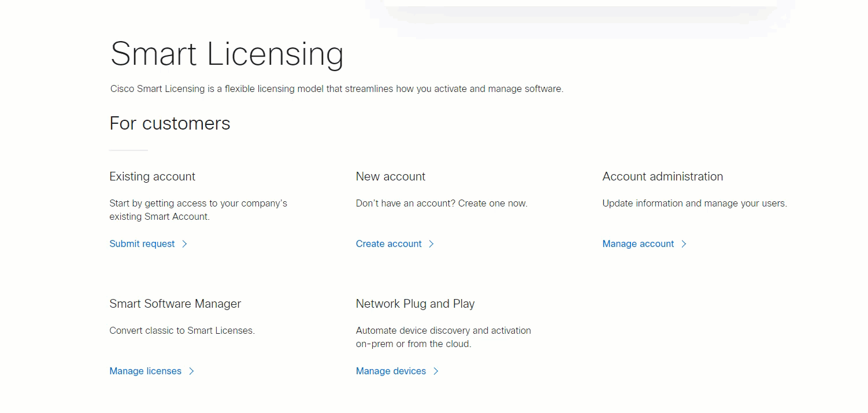The height and width of the screenshot is (413, 868).
Task: Go to the Manage account link
Action: [638, 244]
